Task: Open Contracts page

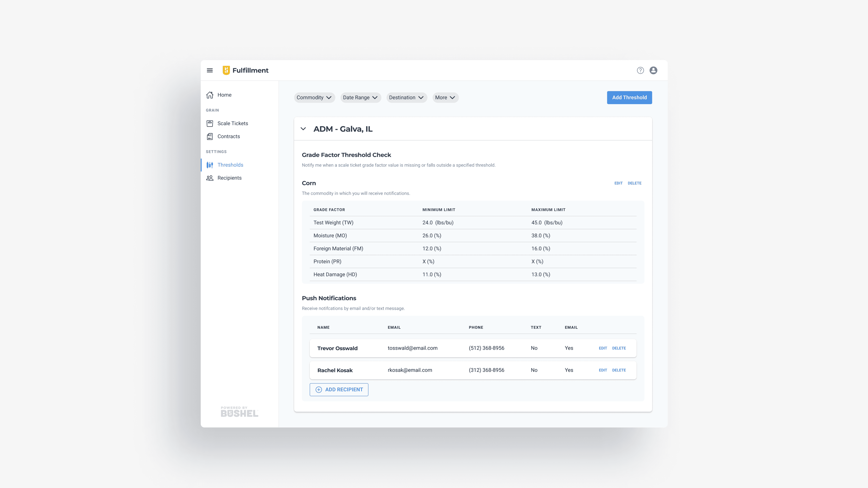Action: click(x=229, y=136)
